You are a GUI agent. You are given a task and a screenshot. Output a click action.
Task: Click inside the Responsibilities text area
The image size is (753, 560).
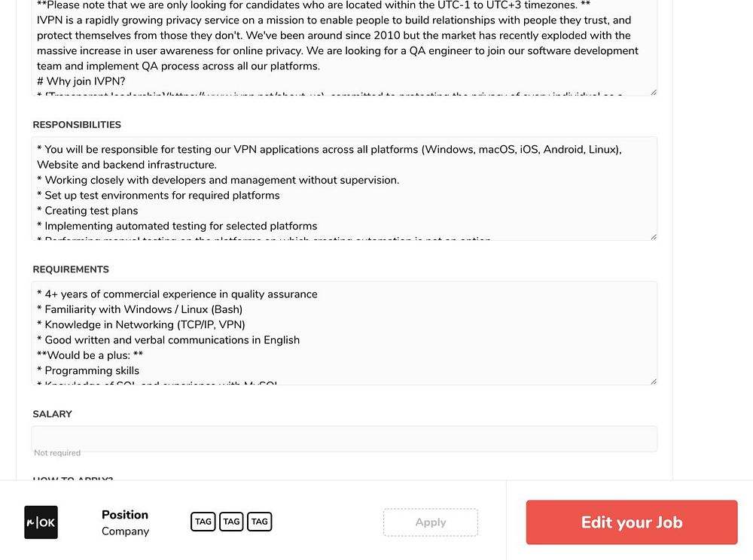[x=344, y=188]
